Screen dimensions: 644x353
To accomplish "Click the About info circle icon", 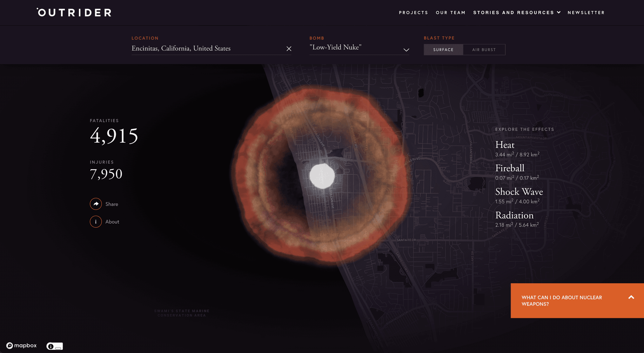I will click(x=96, y=222).
